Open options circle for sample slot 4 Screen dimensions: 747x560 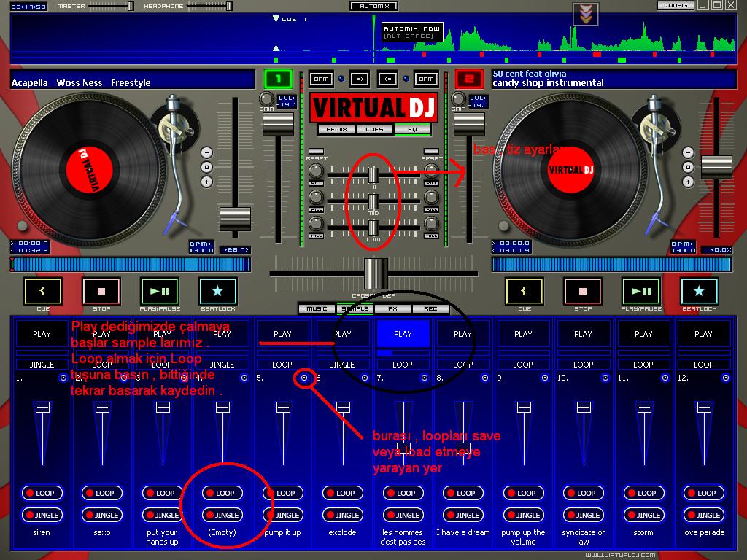coord(244,378)
